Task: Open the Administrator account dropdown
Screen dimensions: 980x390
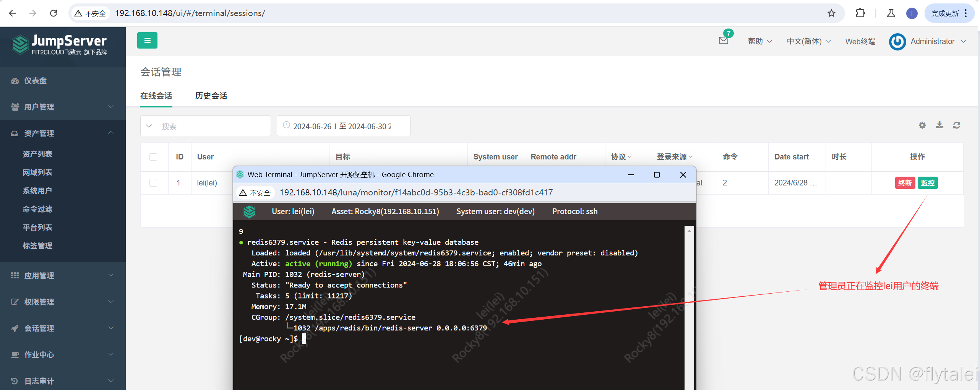Action: click(938, 41)
